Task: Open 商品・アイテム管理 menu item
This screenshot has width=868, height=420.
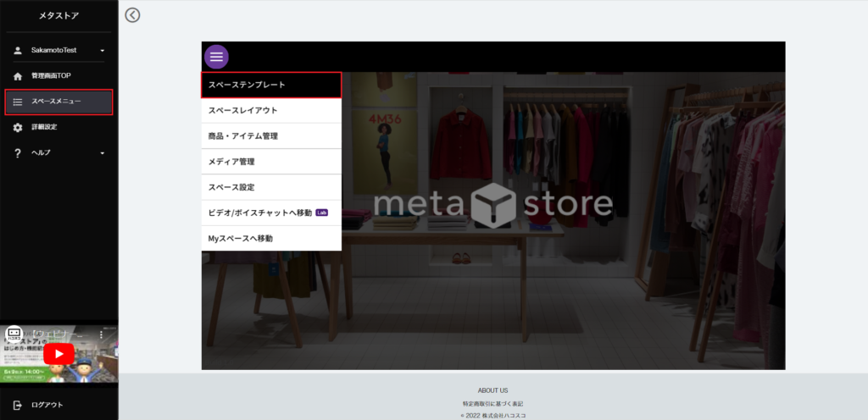Action: pos(271,136)
